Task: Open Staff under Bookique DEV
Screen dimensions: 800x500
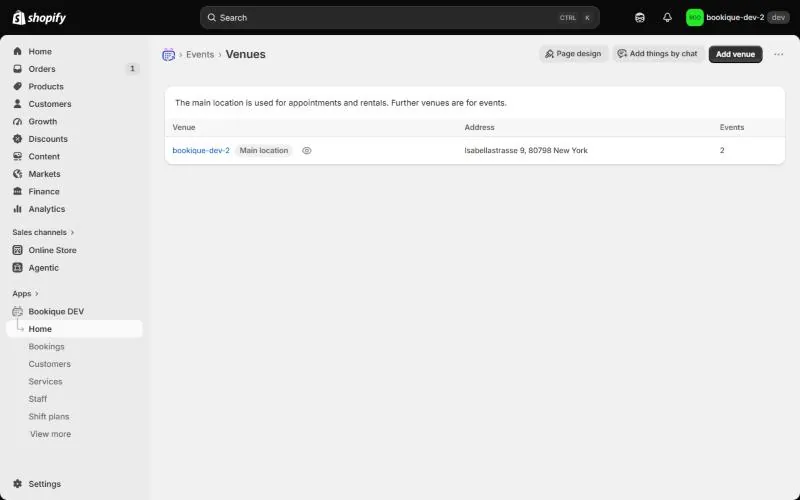Action: [x=74, y=399]
